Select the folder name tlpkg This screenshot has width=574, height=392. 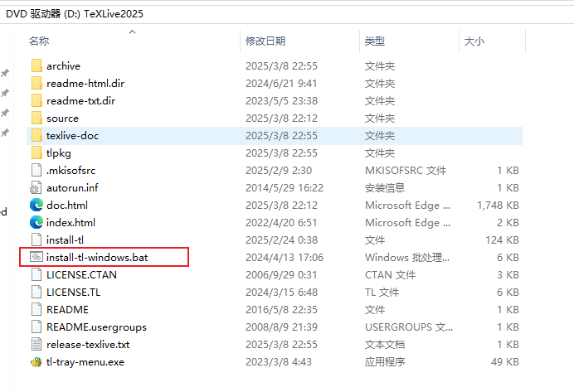59,153
